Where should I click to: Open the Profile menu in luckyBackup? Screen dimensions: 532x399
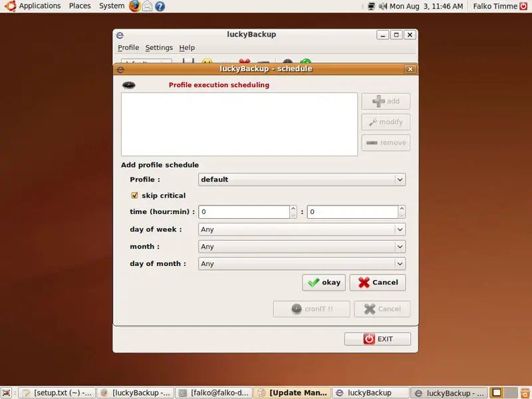point(128,47)
